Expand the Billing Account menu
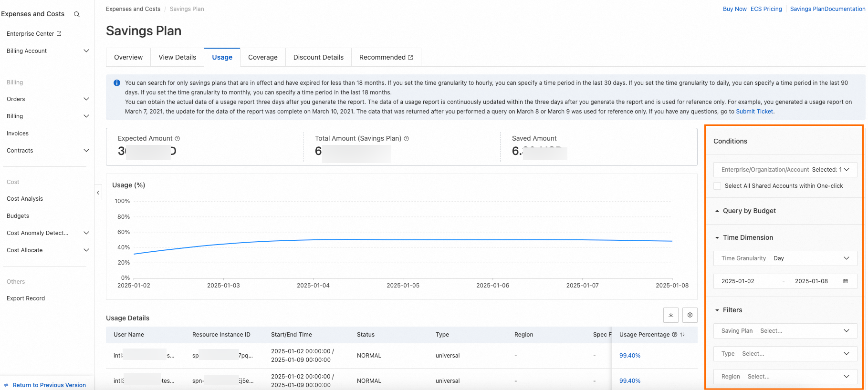 (86, 51)
